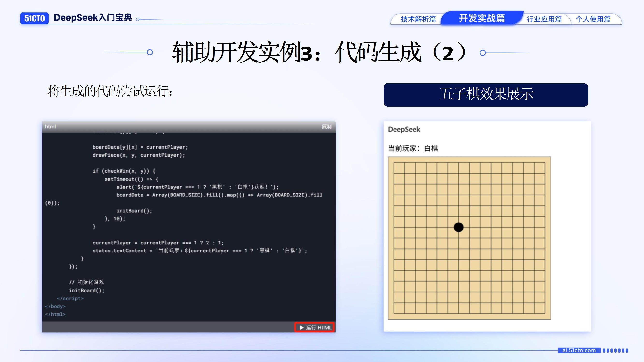Click the initBoard(); line under 初始化游戏 comment
Image resolution: width=644 pixels, height=362 pixels.
86,290
